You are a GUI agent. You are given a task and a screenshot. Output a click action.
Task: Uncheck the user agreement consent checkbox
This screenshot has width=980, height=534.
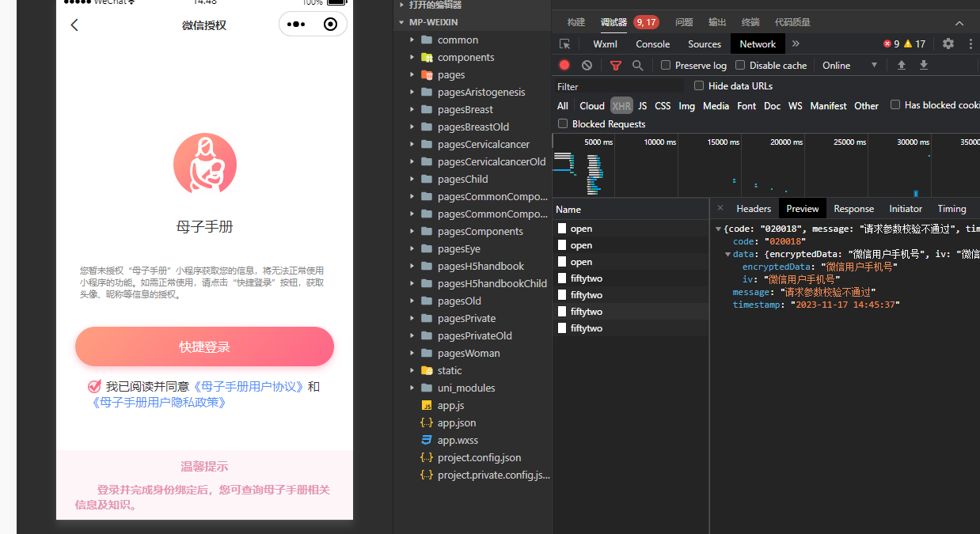94,387
